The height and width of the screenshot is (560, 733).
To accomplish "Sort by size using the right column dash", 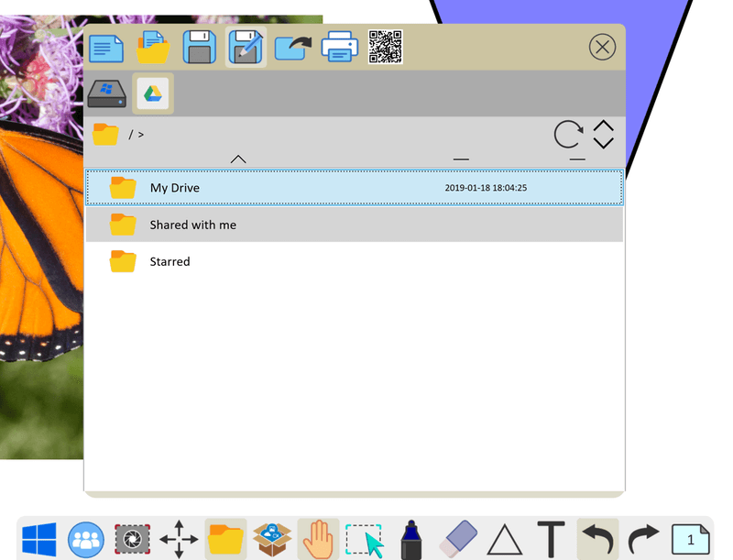I will click(577, 159).
